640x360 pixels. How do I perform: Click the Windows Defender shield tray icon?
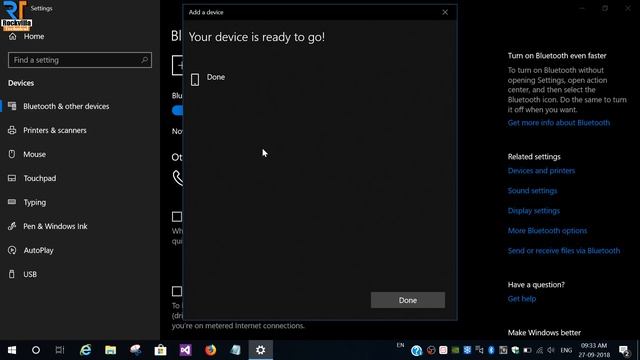(x=516, y=350)
